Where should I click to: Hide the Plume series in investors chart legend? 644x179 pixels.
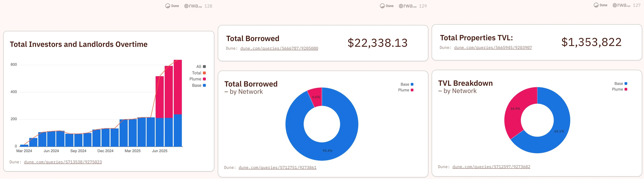pyautogui.click(x=197, y=79)
